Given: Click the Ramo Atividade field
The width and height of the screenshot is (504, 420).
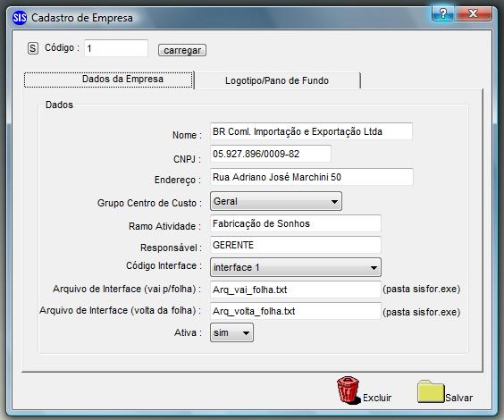Looking at the screenshot, I should (x=296, y=223).
